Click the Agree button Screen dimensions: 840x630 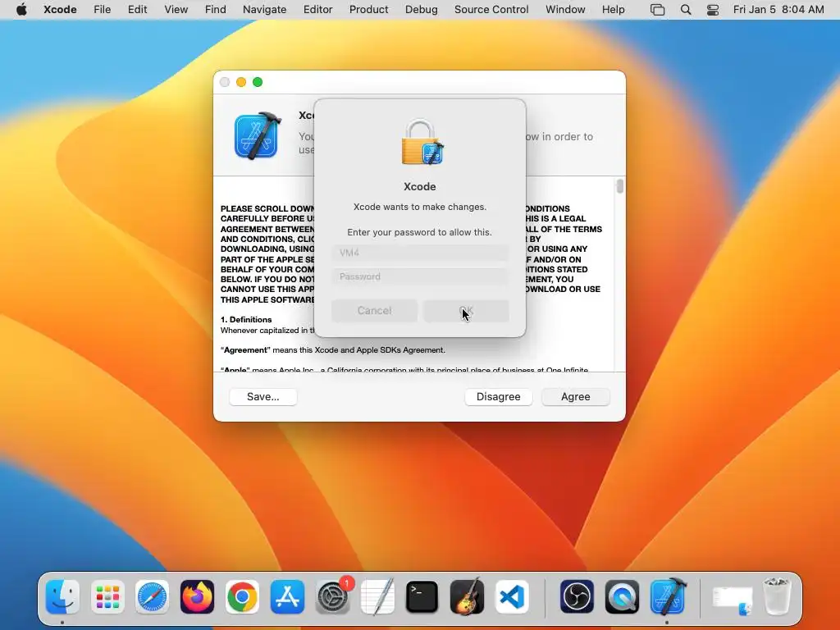575,396
